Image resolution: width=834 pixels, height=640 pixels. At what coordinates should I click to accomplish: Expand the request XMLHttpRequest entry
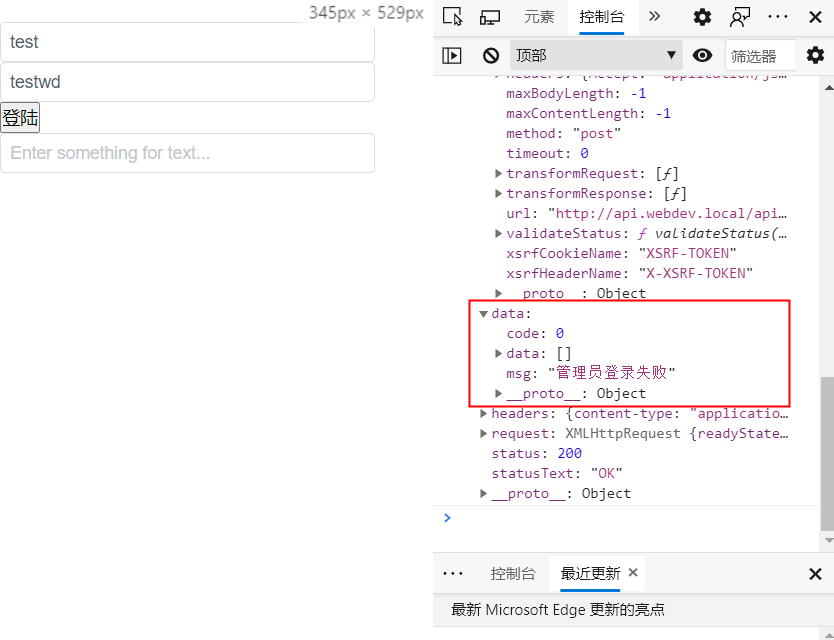click(x=483, y=434)
